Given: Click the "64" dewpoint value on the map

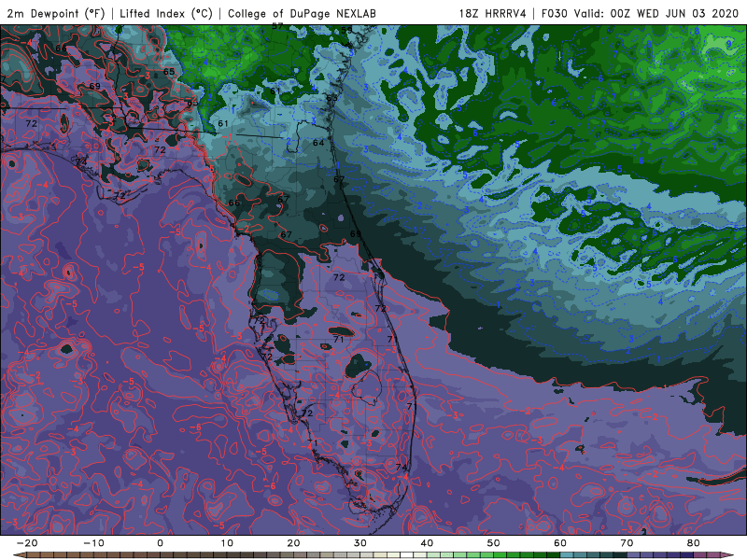Looking at the screenshot, I should pos(318,143).
